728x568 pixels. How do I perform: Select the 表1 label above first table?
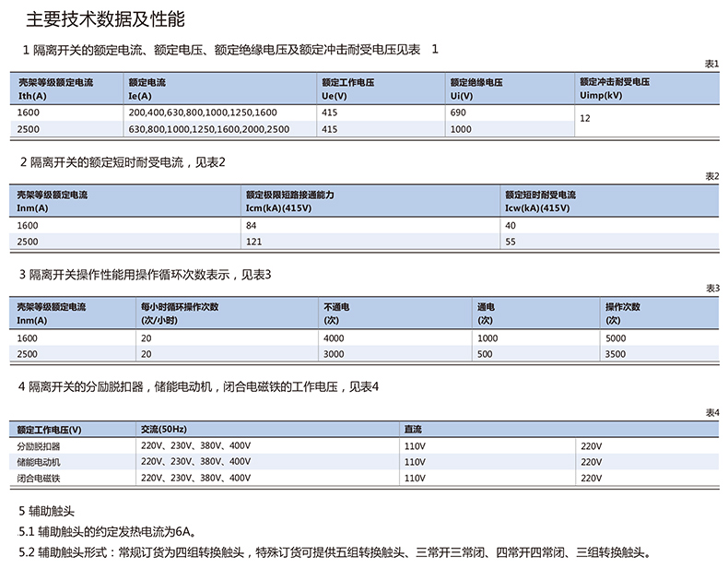tap(710, 64)
